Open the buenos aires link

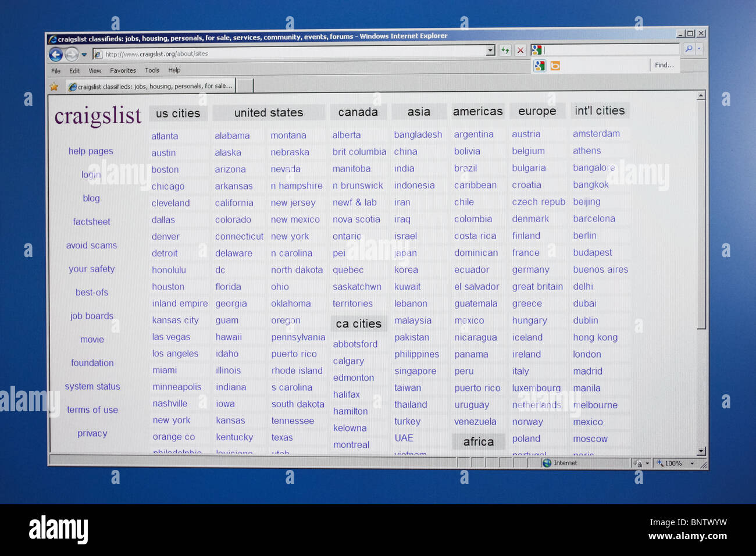pos(601,270)
